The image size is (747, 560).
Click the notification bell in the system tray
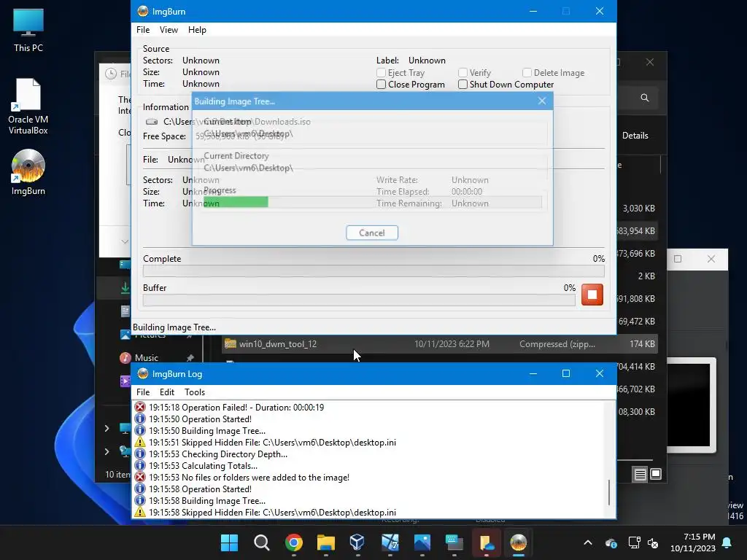pyautogui.click(x=727, y=542)
